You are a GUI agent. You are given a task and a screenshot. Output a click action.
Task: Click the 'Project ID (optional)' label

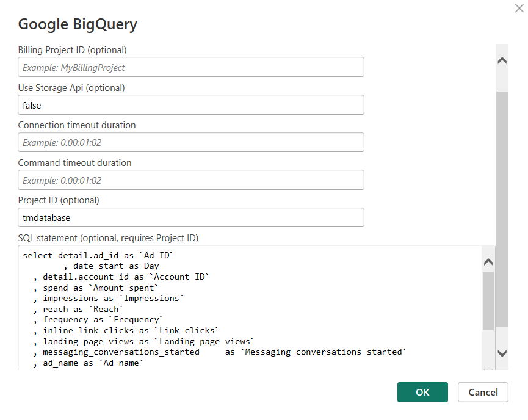(x=59, y=200)
